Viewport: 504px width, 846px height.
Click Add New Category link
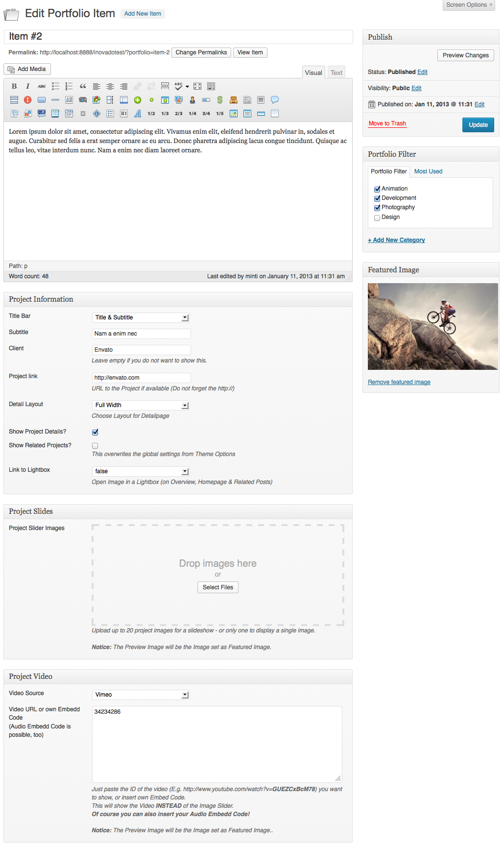click(396, 240)
